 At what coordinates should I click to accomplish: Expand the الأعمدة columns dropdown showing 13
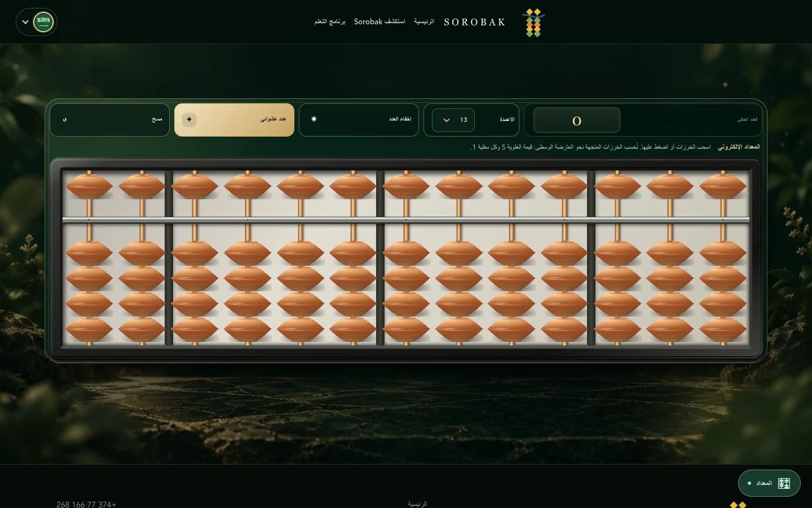point(453,120)
